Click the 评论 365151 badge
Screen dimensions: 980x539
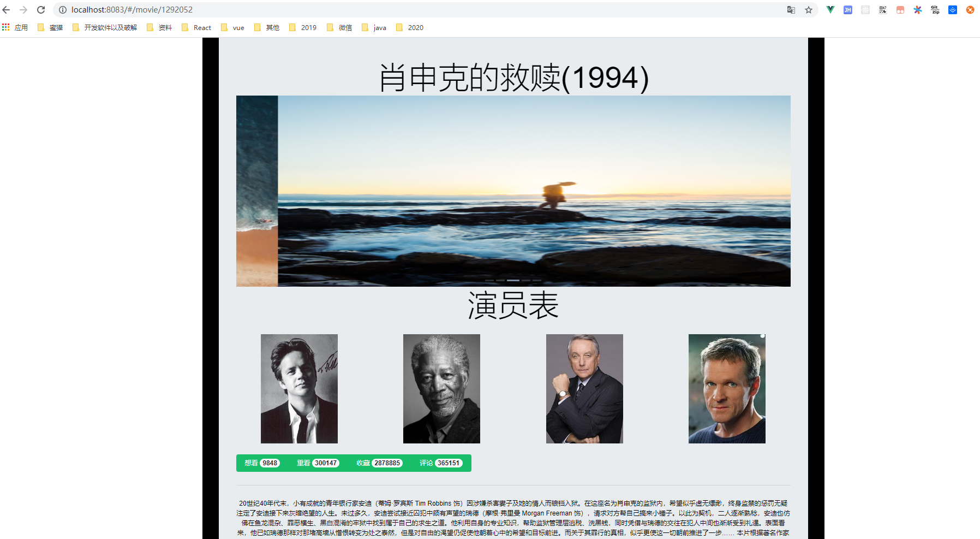pyautogui.click(x=441, y=463)
